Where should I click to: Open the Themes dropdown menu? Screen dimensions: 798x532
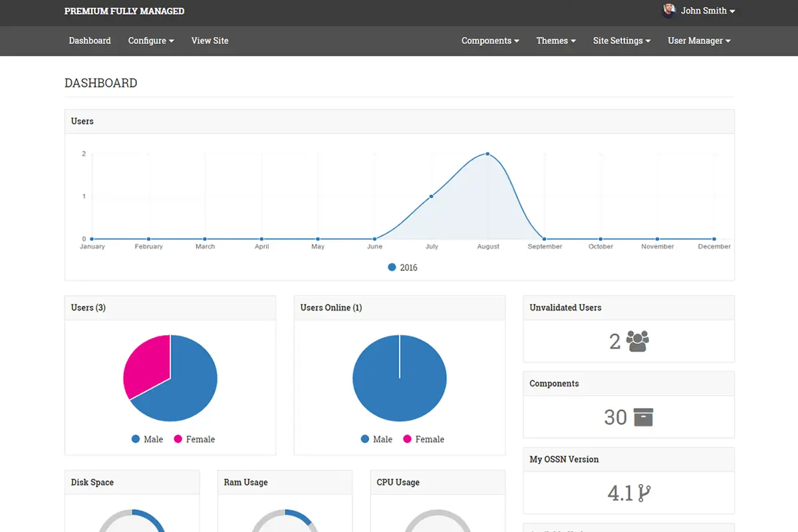coord(555,41)
